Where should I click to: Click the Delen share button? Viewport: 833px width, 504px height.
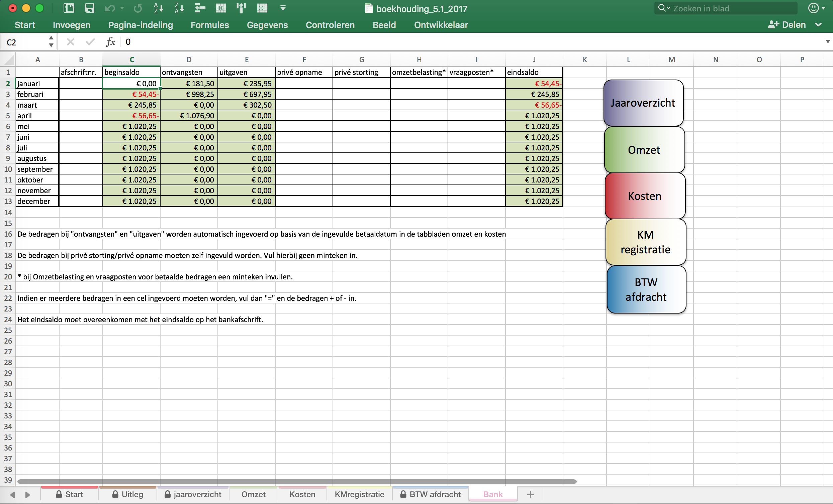(x=788, y=25)
